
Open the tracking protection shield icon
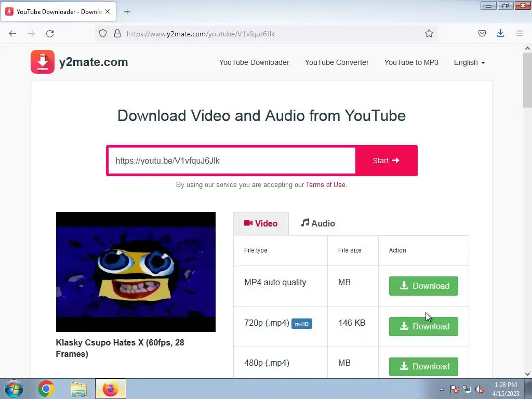[x=103, y=33]
